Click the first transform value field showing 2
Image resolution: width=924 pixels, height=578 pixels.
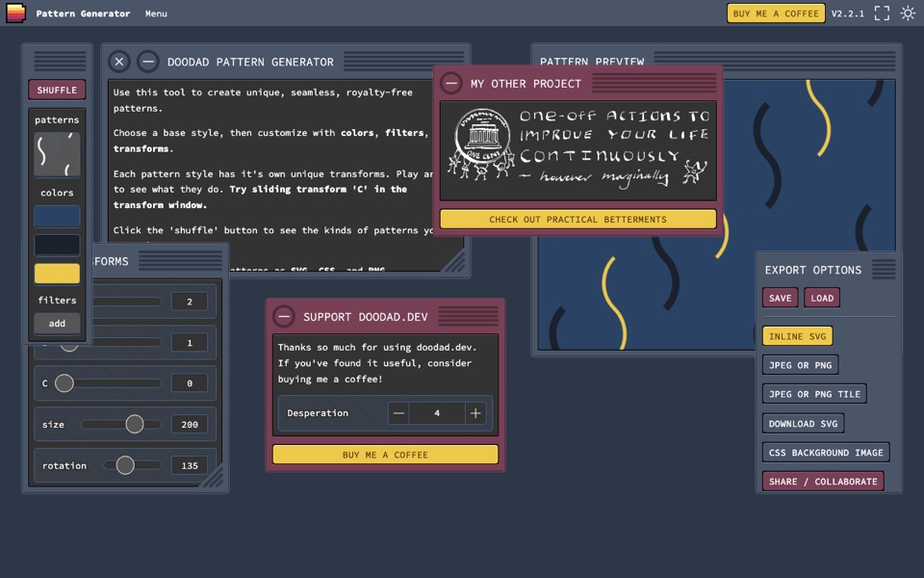(x=190, y=302)
